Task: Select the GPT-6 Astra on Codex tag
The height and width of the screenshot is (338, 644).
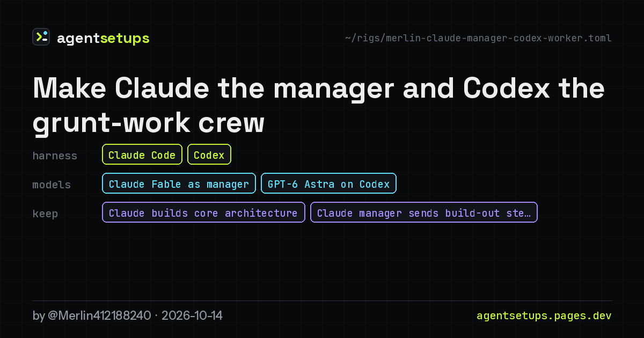Action: [328, 183]
